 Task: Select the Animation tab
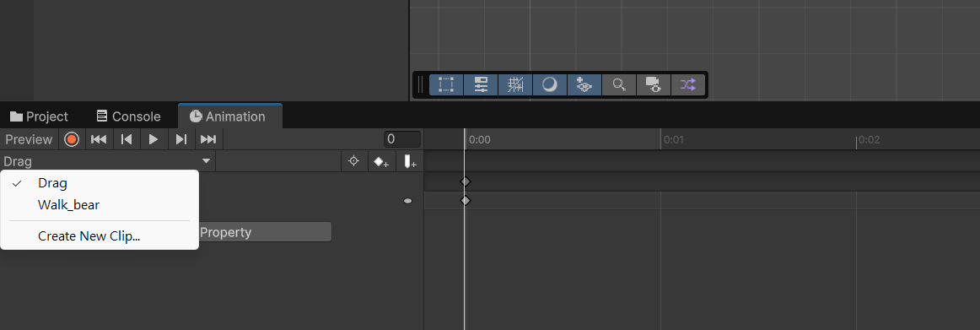click(x=230, y=116)
